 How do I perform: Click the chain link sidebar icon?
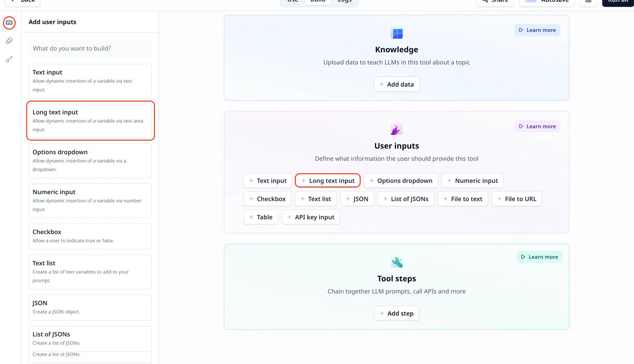click(9, 41)
